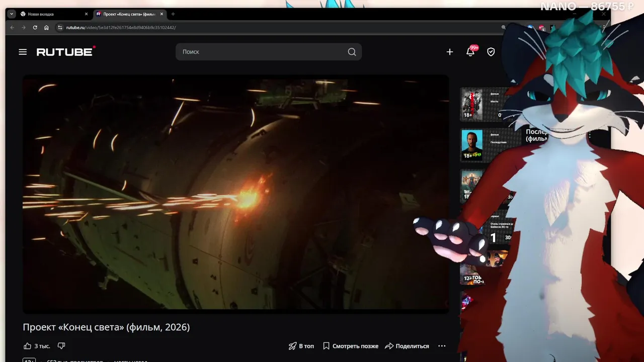Screen dimensions: 644x362
Task: Go back in browser history
Action: 13,27
